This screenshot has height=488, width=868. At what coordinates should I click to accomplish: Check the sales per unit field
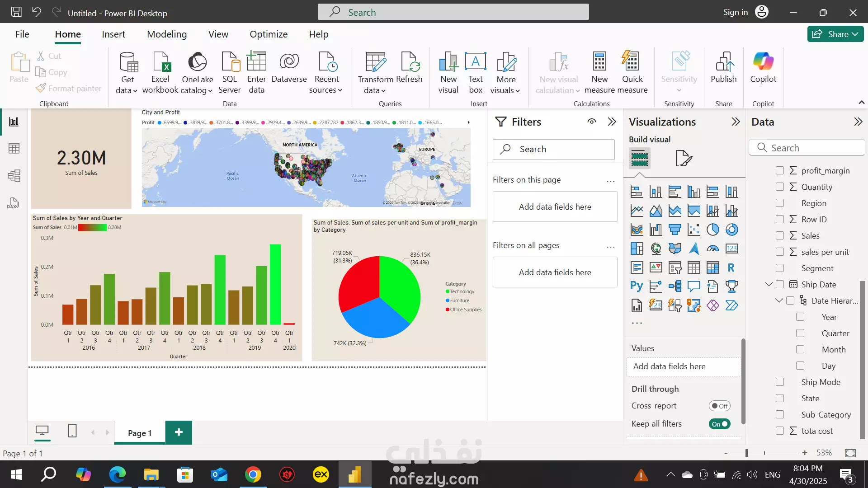(x=780, y=252)
